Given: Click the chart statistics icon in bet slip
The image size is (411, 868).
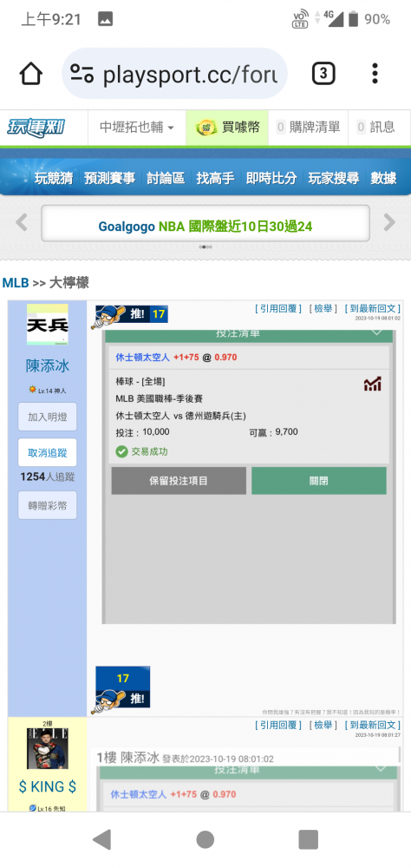Looking at the screenshot, I should point(372,384).
